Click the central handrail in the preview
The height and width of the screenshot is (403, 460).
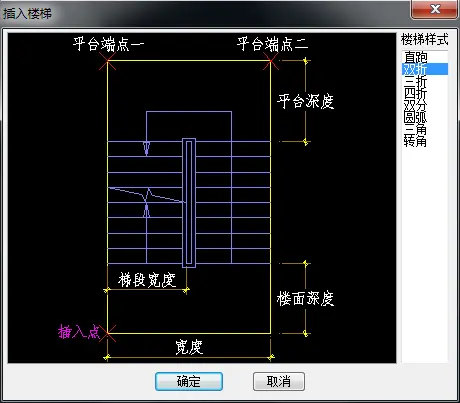pyautogui.click(x=189, y=203)
